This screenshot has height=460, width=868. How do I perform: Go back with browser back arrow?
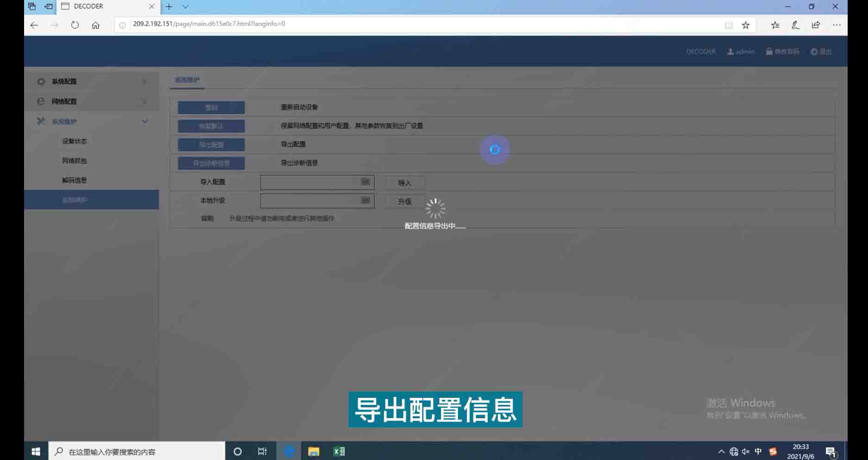34,25
